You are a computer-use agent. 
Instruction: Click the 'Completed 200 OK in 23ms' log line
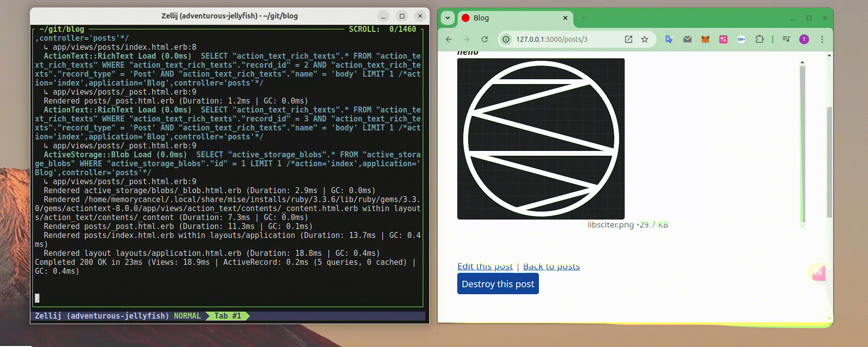[227, 267]
